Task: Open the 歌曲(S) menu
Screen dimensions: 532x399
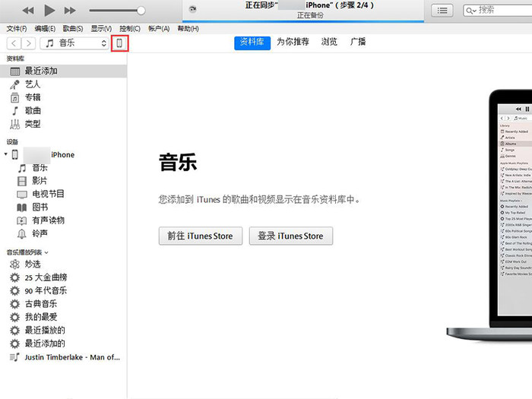Action: click(73, 29)
